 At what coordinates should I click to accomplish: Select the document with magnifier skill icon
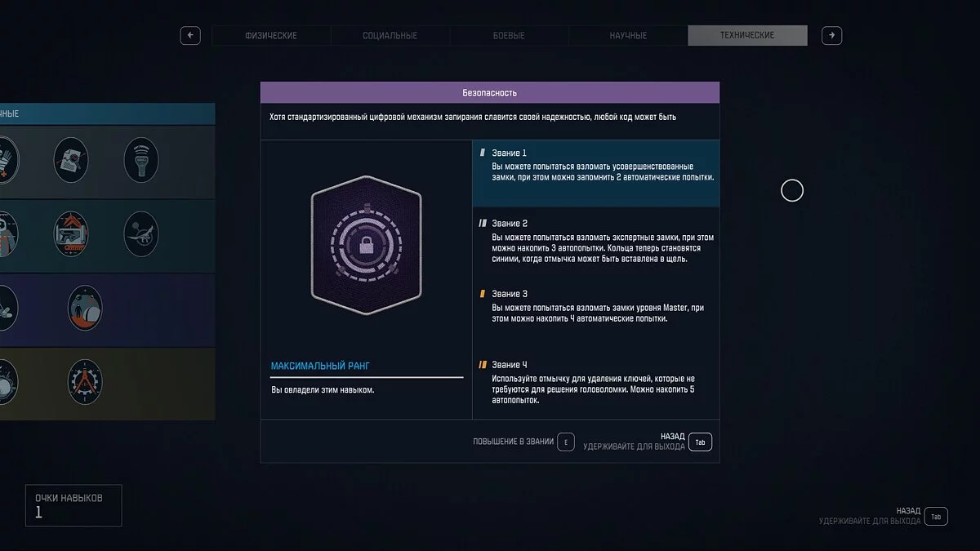pos(71,160)
